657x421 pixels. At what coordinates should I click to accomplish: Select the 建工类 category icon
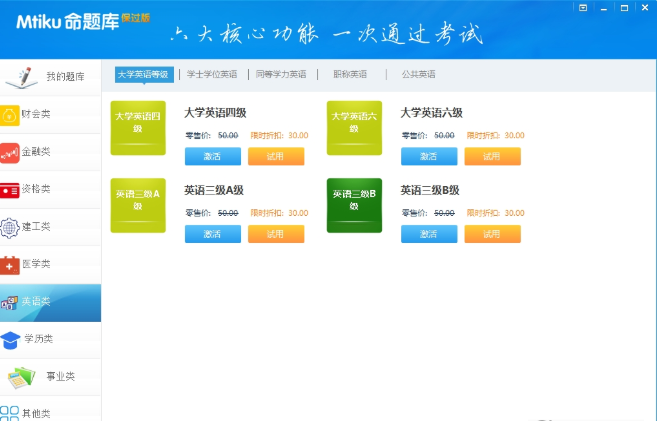tap(10, 227)
